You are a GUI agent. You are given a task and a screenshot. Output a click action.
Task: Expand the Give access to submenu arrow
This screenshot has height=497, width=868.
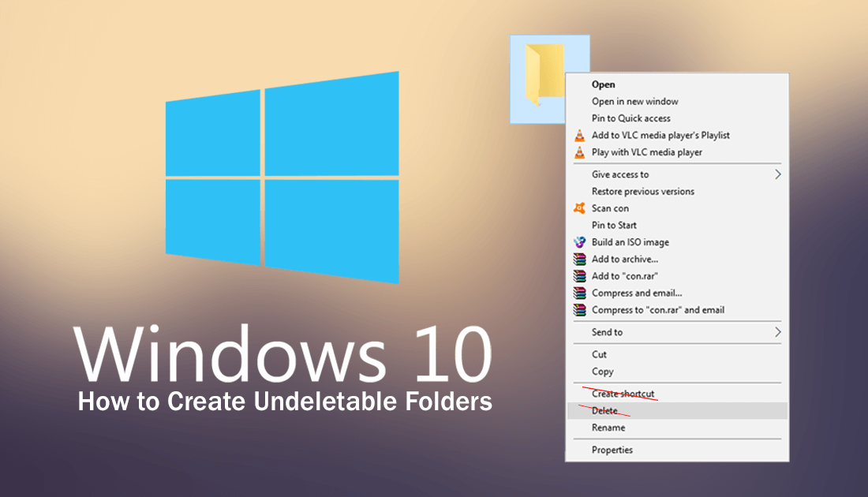(778, 174)
